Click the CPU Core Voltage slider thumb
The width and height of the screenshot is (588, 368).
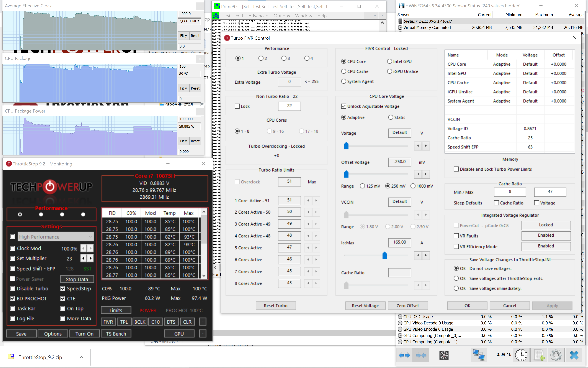pos(346,146)
